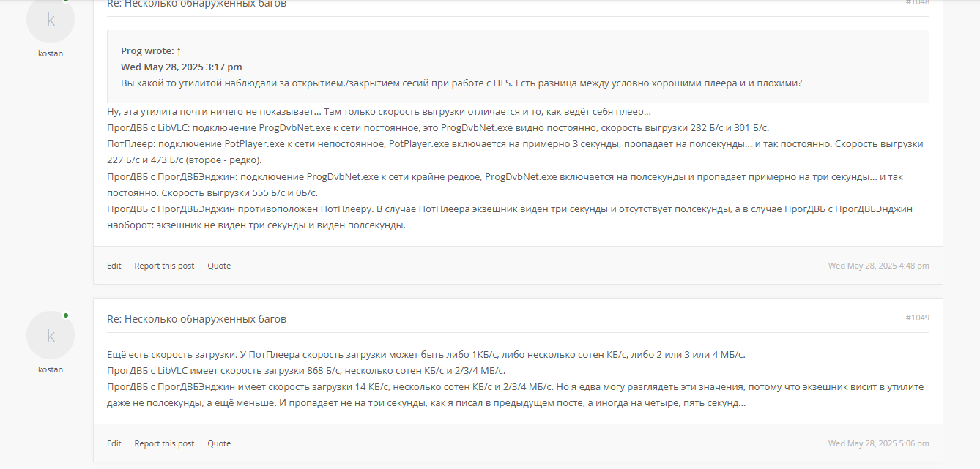The image size is (980, 469).
Task: Open the title link of post #1049
Action: 196,319
